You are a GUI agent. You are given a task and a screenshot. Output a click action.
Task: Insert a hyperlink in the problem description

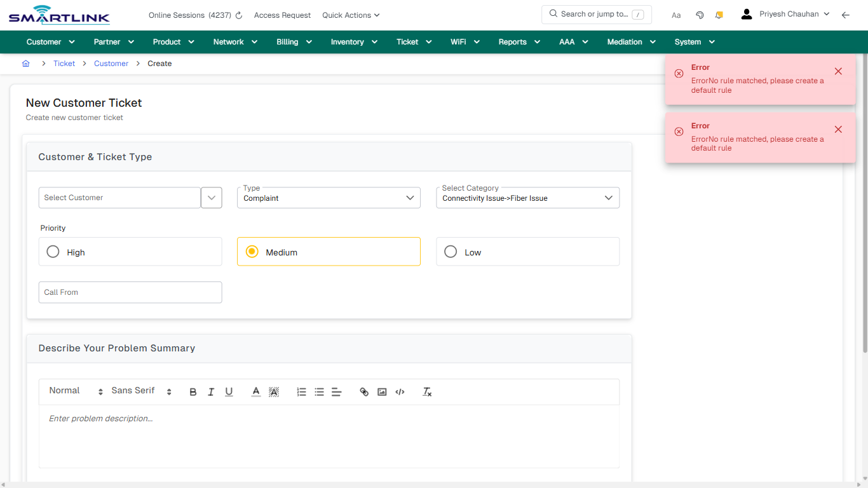tap(364, 391)
